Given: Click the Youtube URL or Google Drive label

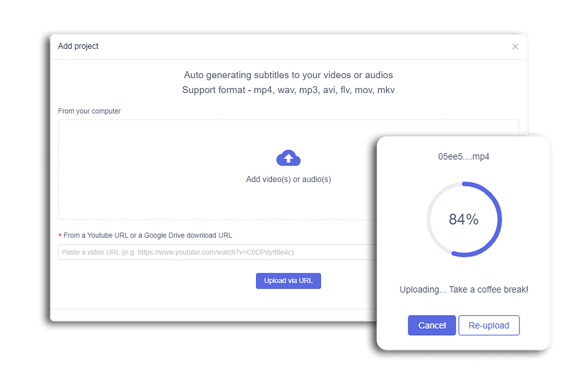Looking at the screenshot, I should coord(148,235).
